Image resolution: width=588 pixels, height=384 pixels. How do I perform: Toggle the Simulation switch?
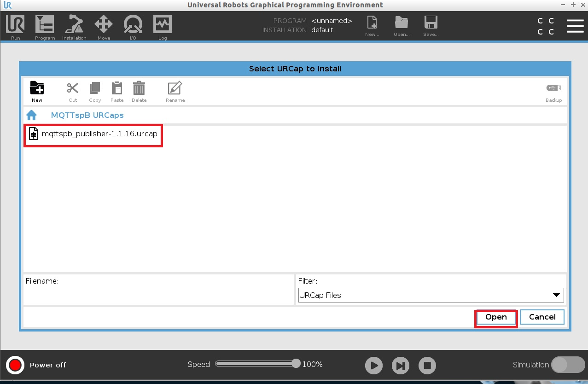[568, 365]
